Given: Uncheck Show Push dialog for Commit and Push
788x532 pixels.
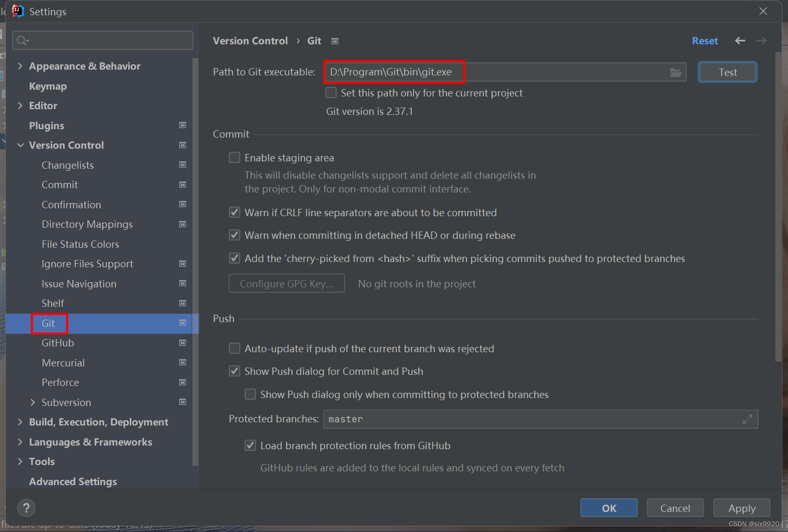Looking at the screenshot, I should (x=235, y=371).
